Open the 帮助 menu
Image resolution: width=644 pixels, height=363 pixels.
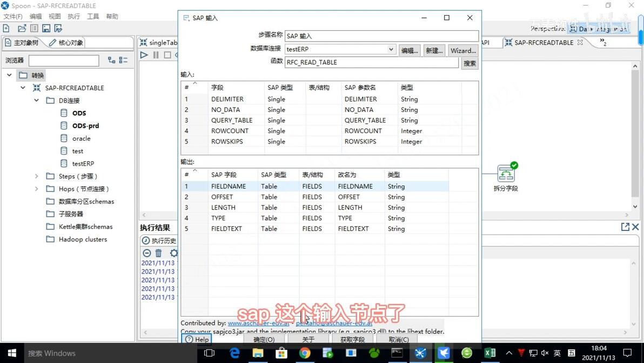[x=112, y=16]
